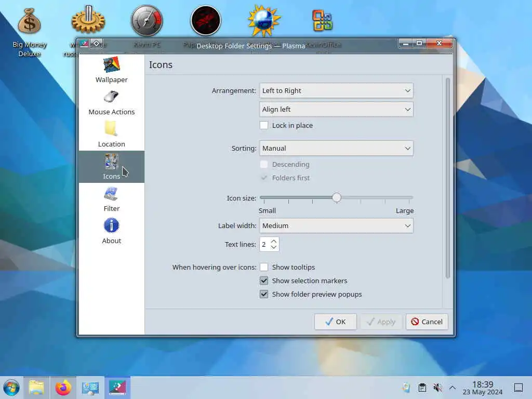Click the system settings taskbar icon
Image resolution: width=532 pixels, height=399 pixels.
tap(90, 388)
